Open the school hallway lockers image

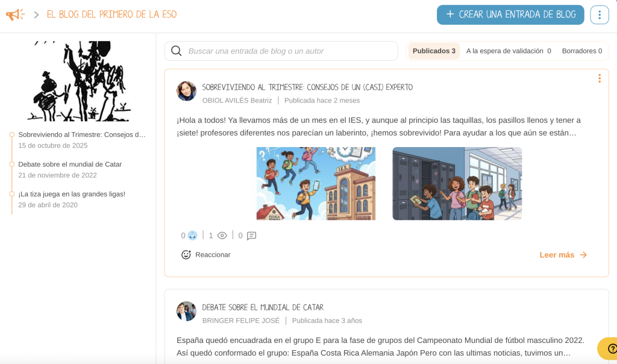[x=457, y=183]
